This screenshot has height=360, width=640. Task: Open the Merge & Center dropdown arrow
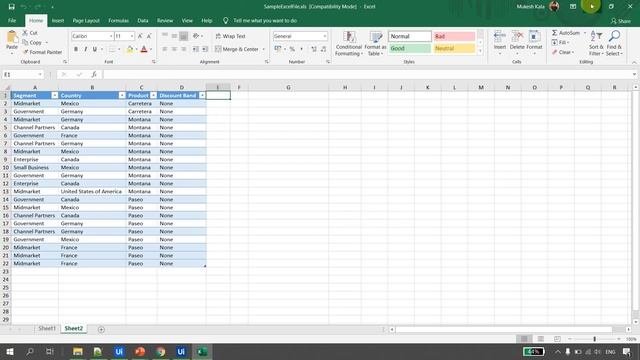(x=264, y=49)
